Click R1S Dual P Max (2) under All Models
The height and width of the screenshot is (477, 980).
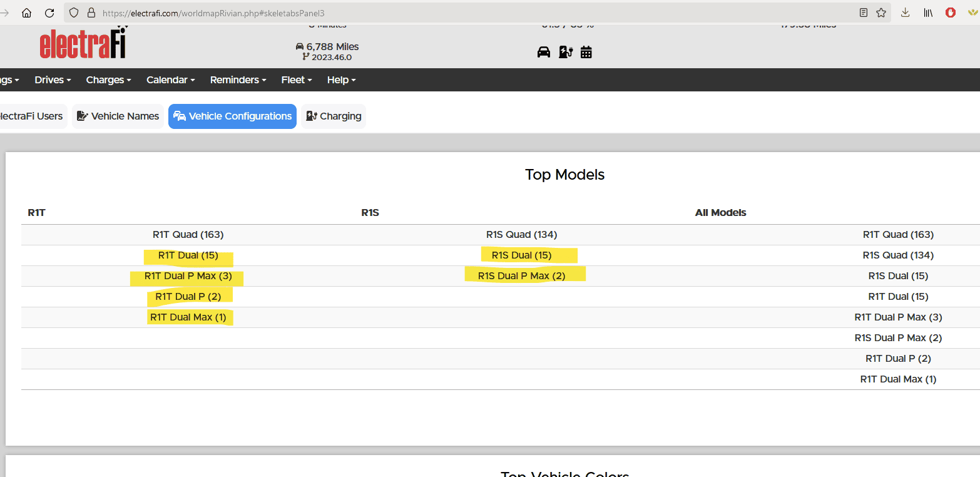tap(899, 338)
